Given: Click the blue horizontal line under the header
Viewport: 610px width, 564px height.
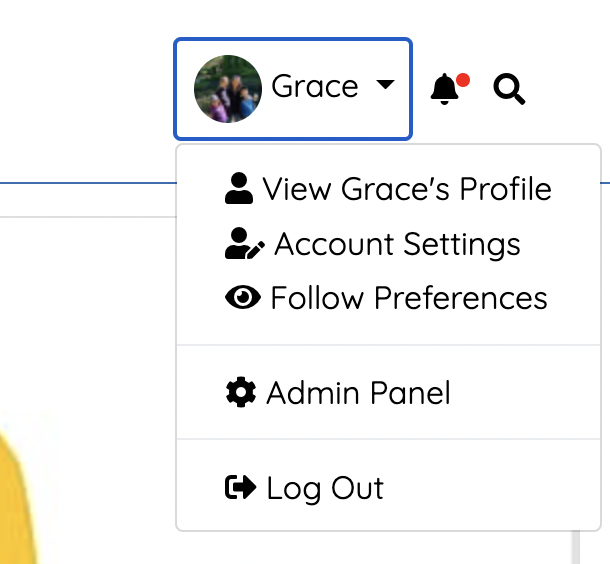Looking at the screenshot, I should tap(88, 183).
